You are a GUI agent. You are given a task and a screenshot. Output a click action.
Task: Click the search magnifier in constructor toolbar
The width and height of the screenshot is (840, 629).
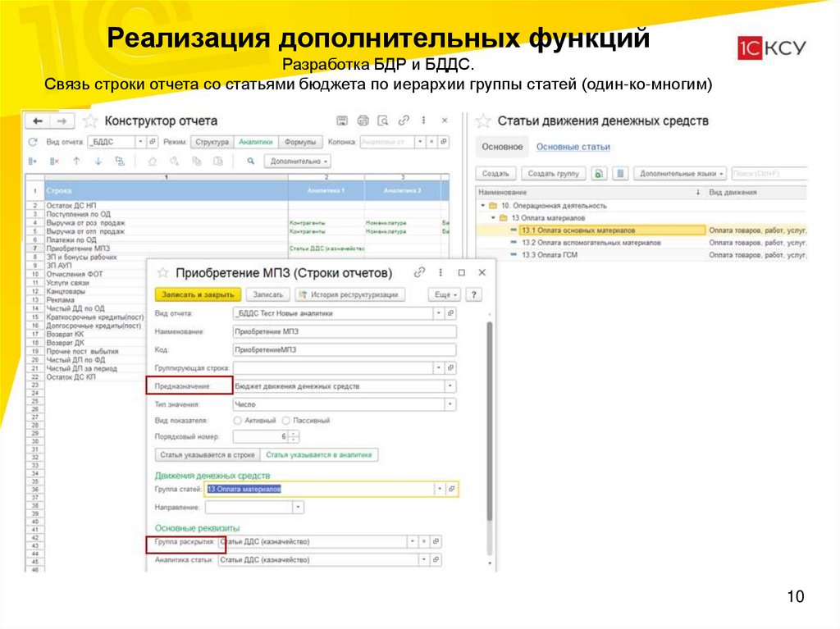pos(251,162)
